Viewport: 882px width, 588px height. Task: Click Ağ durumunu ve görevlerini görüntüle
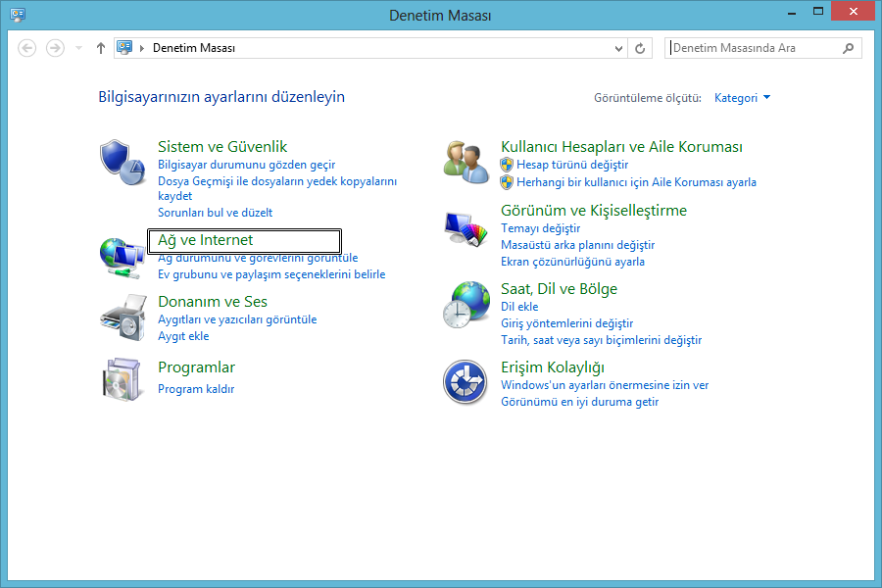(258, 258)
